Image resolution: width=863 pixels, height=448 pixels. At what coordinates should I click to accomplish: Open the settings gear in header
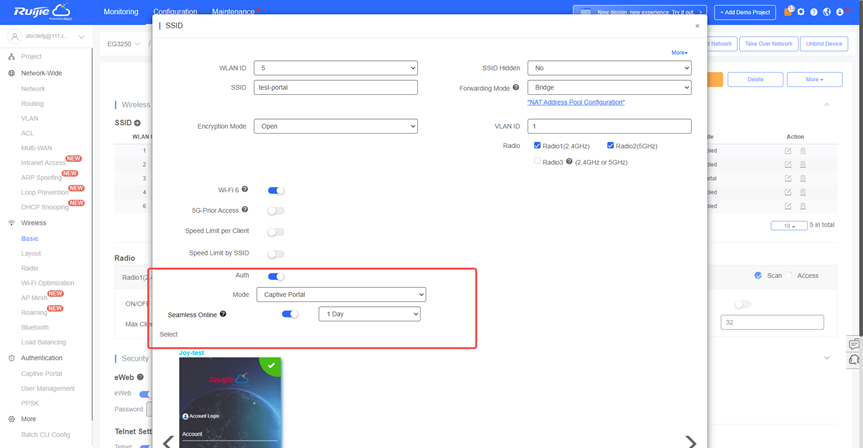(x=801, y=12)
